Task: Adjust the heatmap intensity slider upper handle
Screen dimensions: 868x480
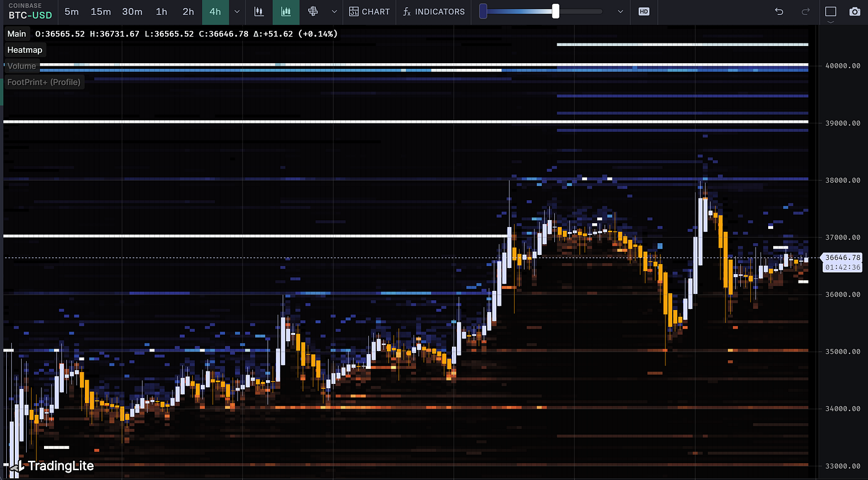Action: 556,11
